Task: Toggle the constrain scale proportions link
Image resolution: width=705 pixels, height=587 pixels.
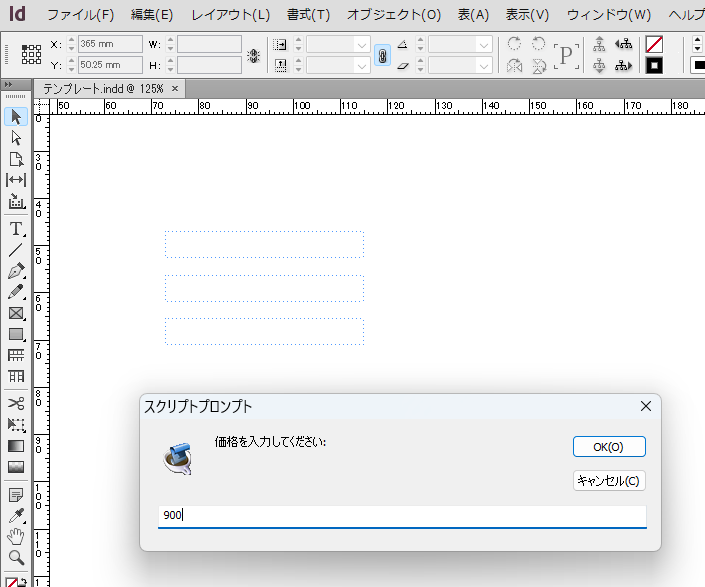Action: tap(382, 55)
